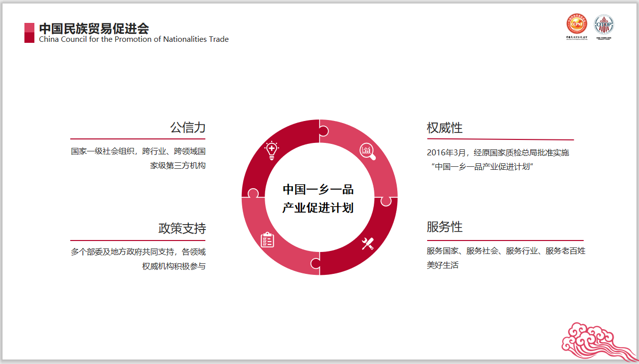Screen dimensions: 639x364
Task: Click the wrench and screwdriver tools icon
Action: point(368,243)
